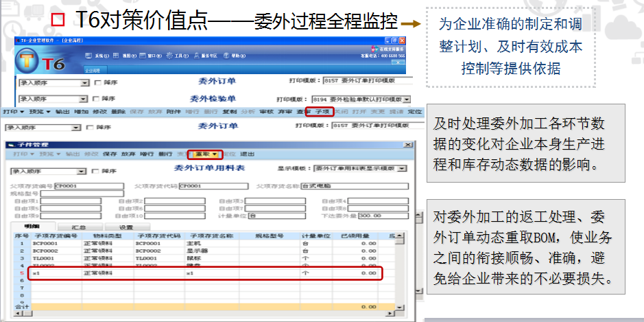Viewport: 644px width, 322px height.
Task: Click the 自由项1 input field
Action: coord(71,201)
